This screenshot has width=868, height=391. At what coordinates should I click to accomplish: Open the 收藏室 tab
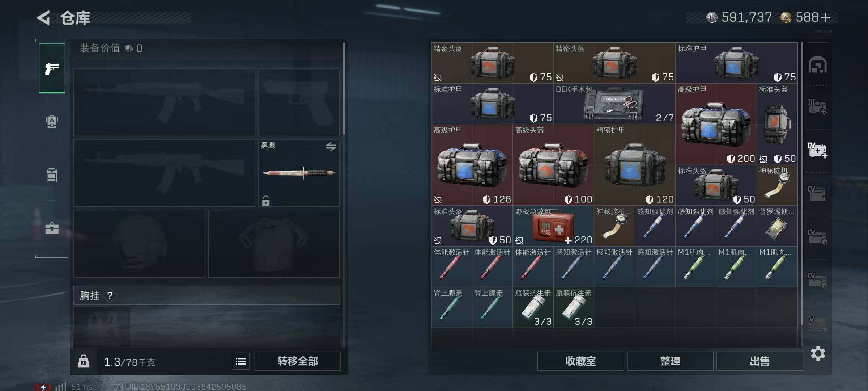[580, 361]
